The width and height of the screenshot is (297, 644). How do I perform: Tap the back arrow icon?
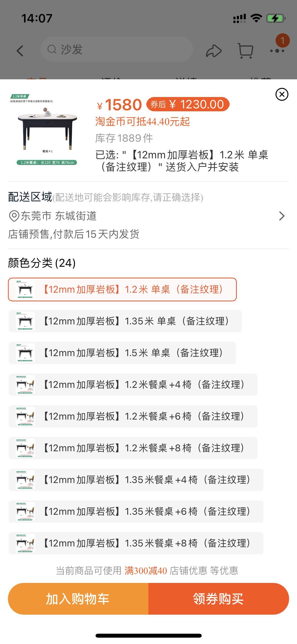coord(20,51)
